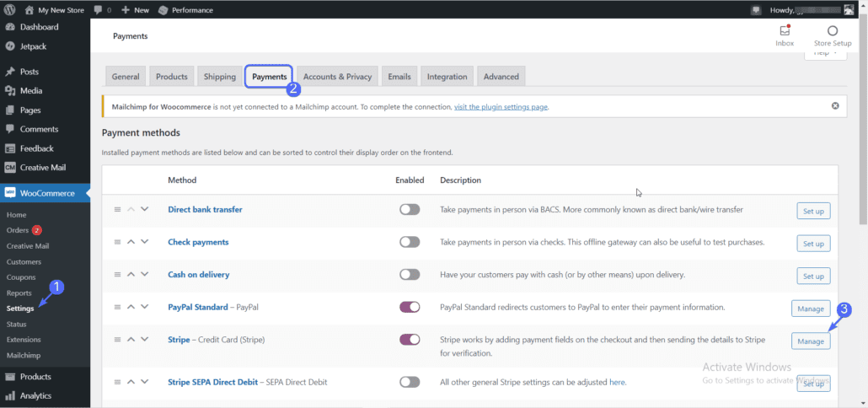Screen dimensions: 868x408
Task: Move Check payments up
Action: pos(131,242)
